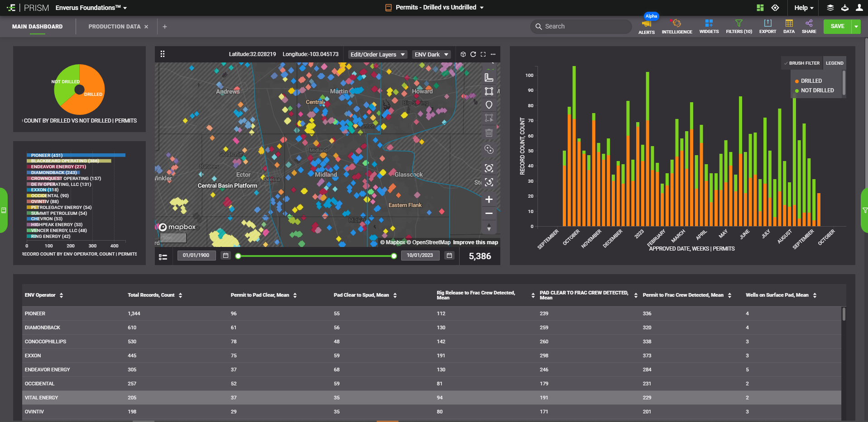Click the Improve this map link
The image size is (868, 422).
point(475,242)
